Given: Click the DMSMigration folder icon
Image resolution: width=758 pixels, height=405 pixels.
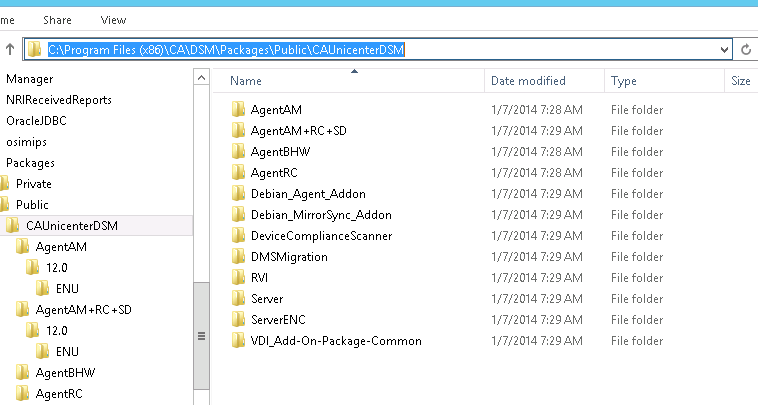Looking at the screenshot, I should pyautogui.click(x=238, y=257).
